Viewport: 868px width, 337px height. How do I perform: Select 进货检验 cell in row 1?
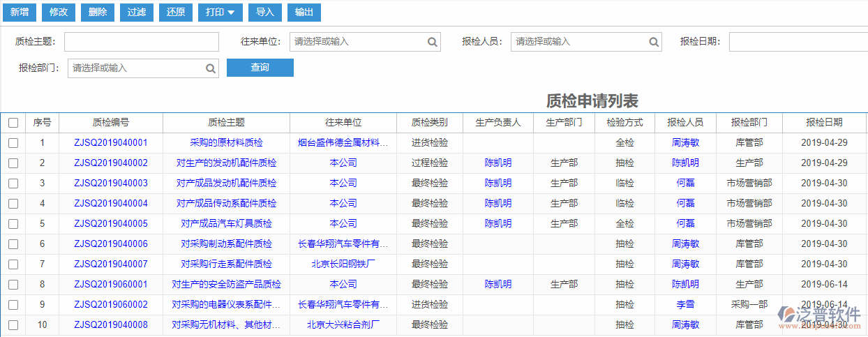pos(430,143)
